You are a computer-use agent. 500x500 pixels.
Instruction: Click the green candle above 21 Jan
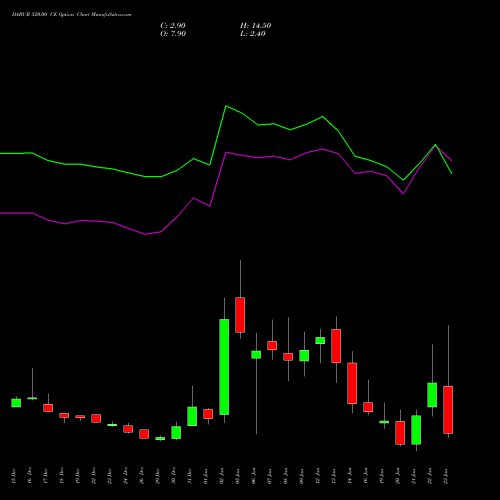click(416, 430)
